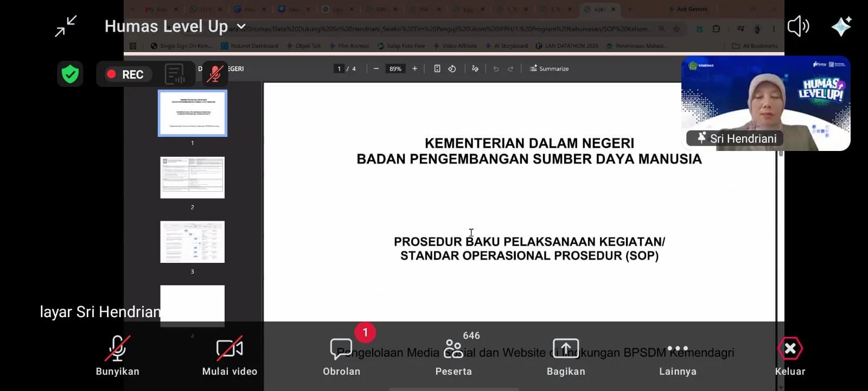Image resolution: width=868 pixels, height=391 pixels.
Task: Open the Chrome three-dot menu
Action: tap(774, 29)
